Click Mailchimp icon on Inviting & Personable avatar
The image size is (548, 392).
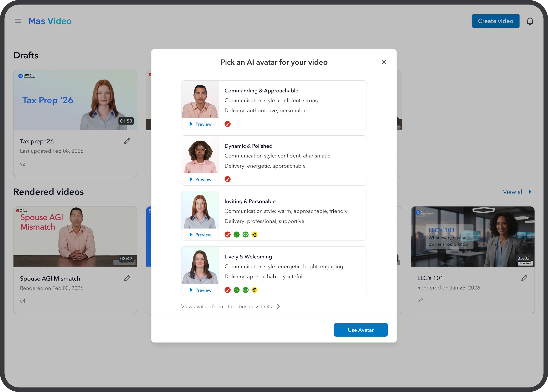point(254,234)
